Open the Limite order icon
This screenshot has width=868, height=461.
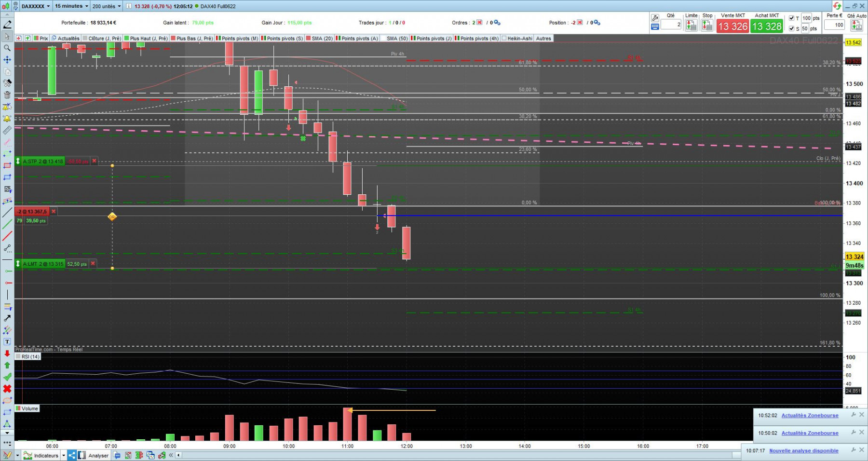click(691, 26)
